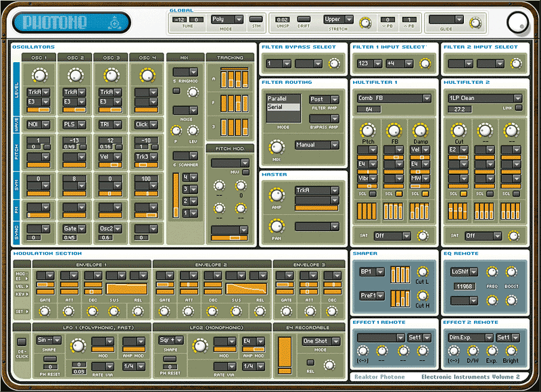Click the Multifilter 2 Cut knob
The image size is (541, 392).
[460, 130]
